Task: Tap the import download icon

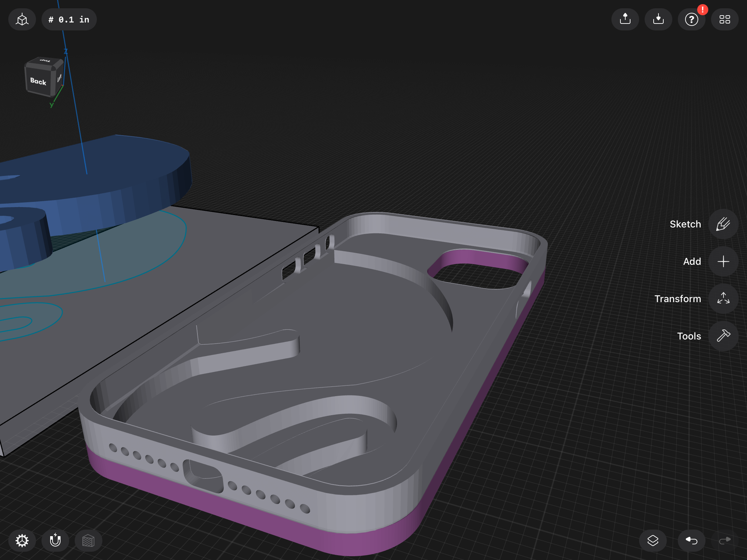Action: (658, 19)
